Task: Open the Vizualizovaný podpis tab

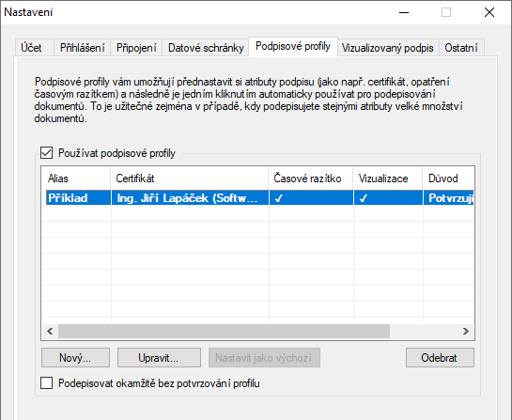Action: [388, 48]
